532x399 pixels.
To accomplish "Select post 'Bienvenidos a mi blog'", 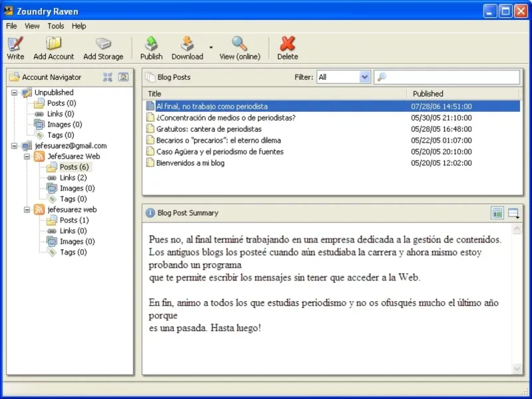I will coord(190,163).
